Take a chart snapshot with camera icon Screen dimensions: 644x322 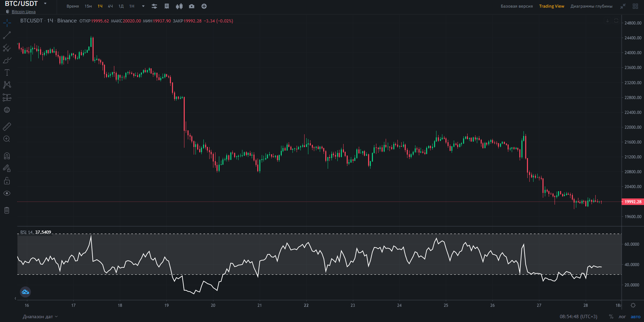(192, 6)
